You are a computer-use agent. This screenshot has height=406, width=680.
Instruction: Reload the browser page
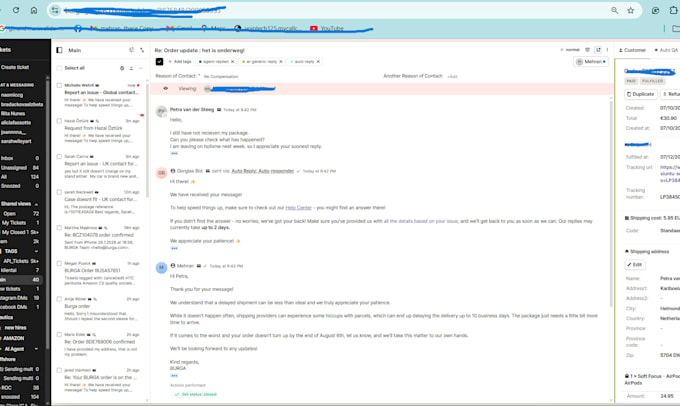click(x=16, y=10)
